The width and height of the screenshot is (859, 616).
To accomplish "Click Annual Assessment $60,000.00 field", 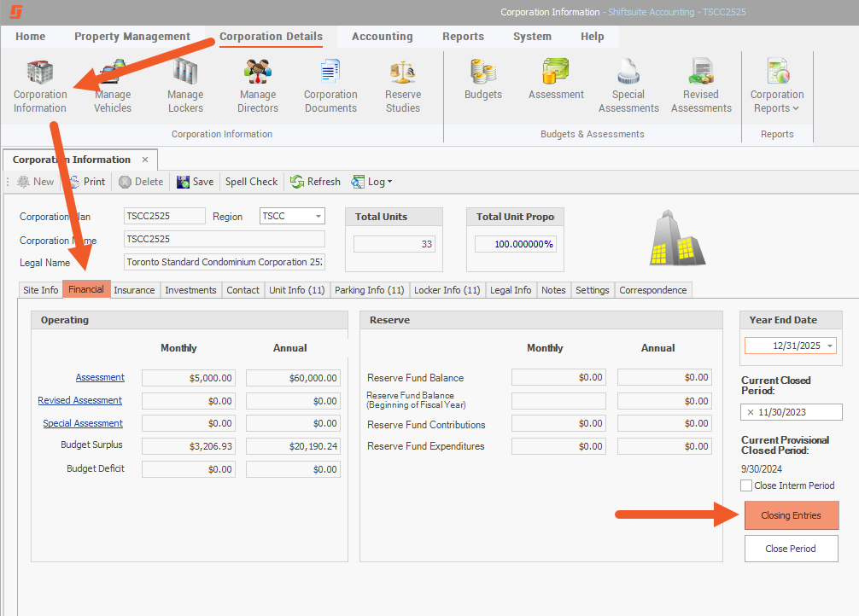I will (293, 378).
